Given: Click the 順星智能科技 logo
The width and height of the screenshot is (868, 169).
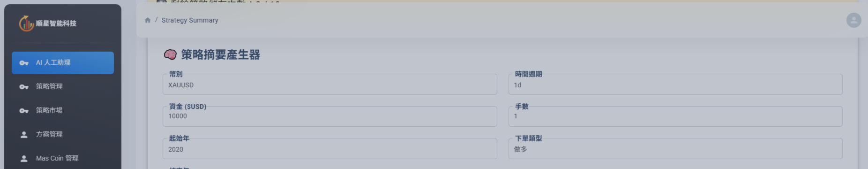Looking at the screenshot, I should click(48, 23).
